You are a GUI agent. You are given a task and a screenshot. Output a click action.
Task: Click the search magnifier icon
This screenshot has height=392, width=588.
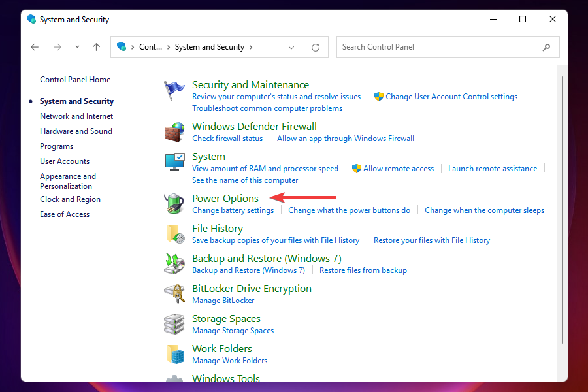tap(546, 47)
